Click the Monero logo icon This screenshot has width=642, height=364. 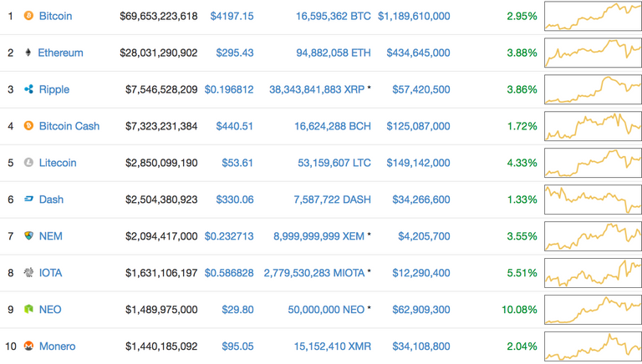(x=28, y=346)
